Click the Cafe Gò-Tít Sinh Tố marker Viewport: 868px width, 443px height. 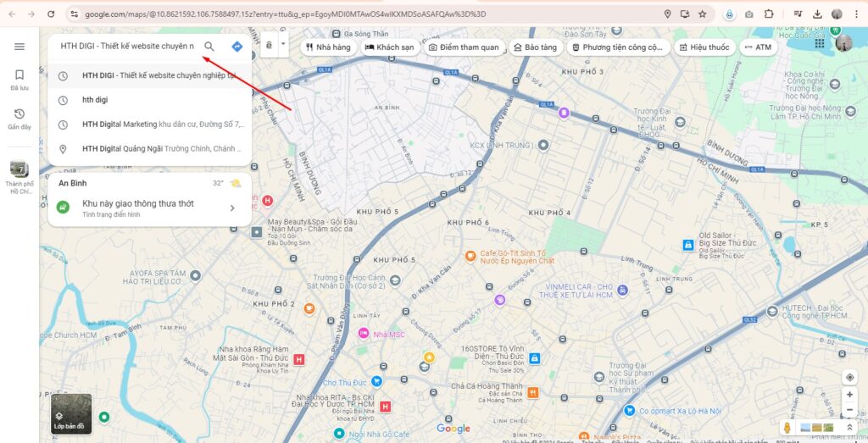click(470, 256)
